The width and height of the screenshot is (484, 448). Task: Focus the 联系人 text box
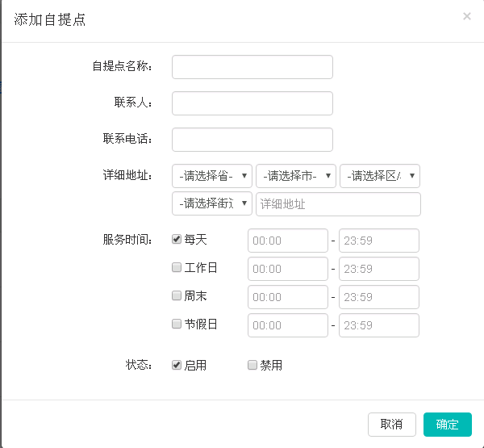coord(252,103)
